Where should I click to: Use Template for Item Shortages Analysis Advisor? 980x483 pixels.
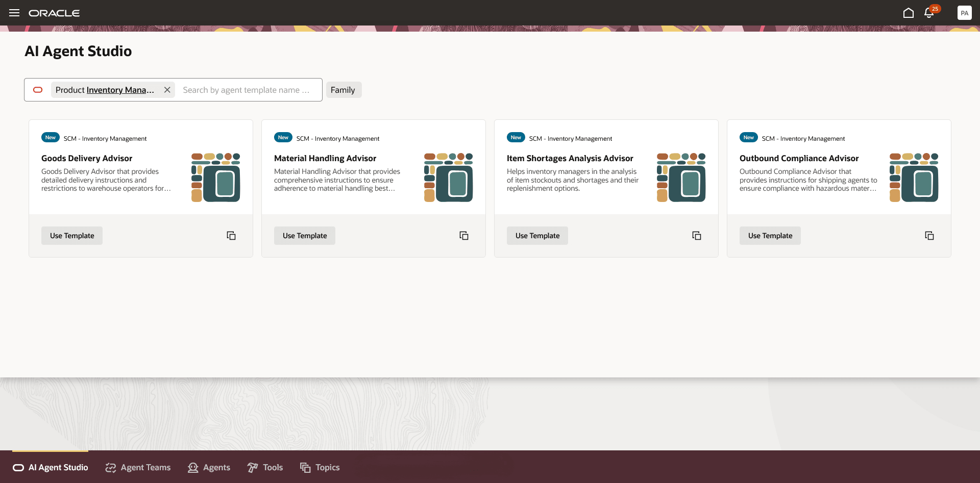pos(537,236)
